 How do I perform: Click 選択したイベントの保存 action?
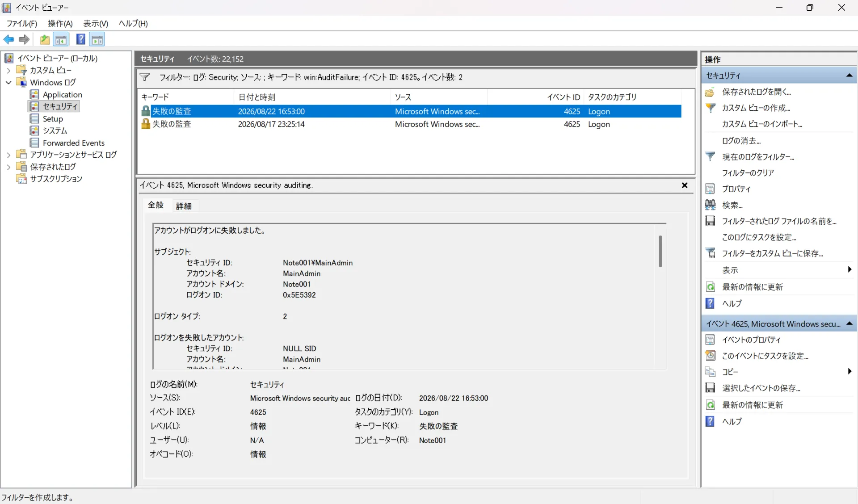point(761,388)
